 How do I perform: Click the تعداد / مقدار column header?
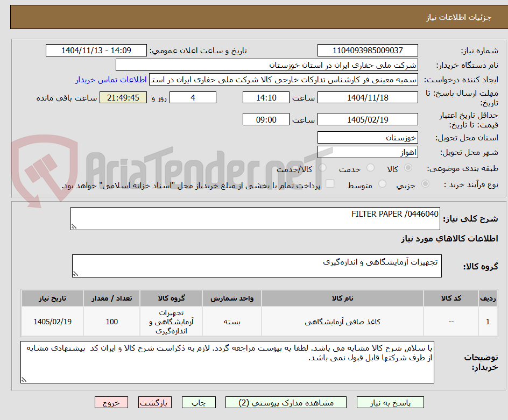[x=112, y=298]
